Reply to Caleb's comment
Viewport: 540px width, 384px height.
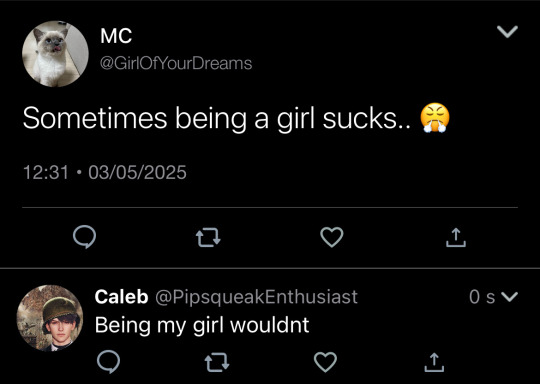tap(108, 362)
